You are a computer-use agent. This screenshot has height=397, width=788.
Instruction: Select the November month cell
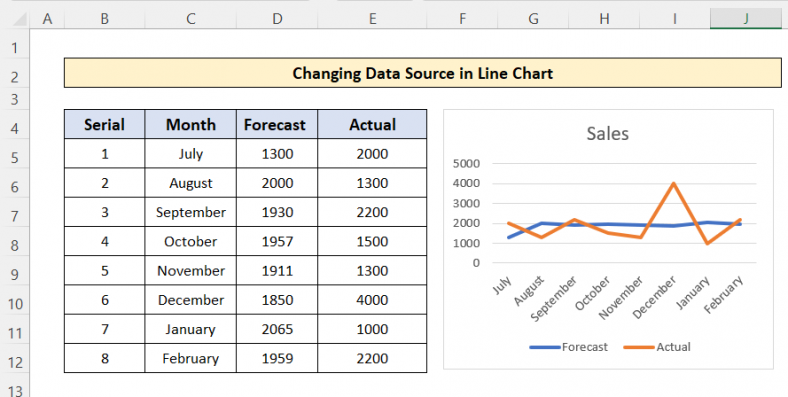[x=190, y=270]
